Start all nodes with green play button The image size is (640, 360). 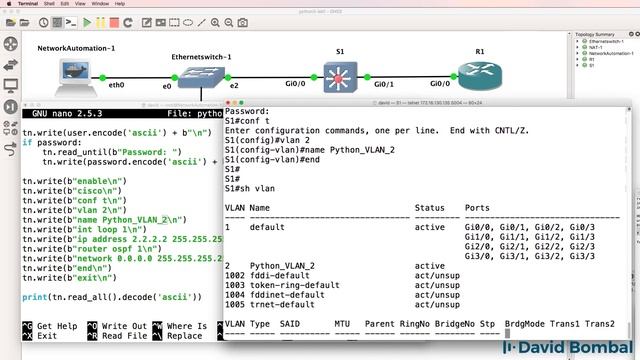(x=87, y=22)
